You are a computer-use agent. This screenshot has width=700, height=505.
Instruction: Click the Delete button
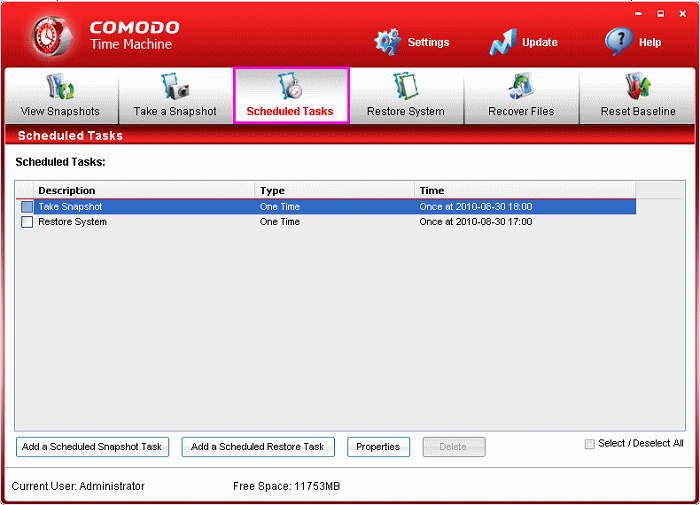(454, 447)
